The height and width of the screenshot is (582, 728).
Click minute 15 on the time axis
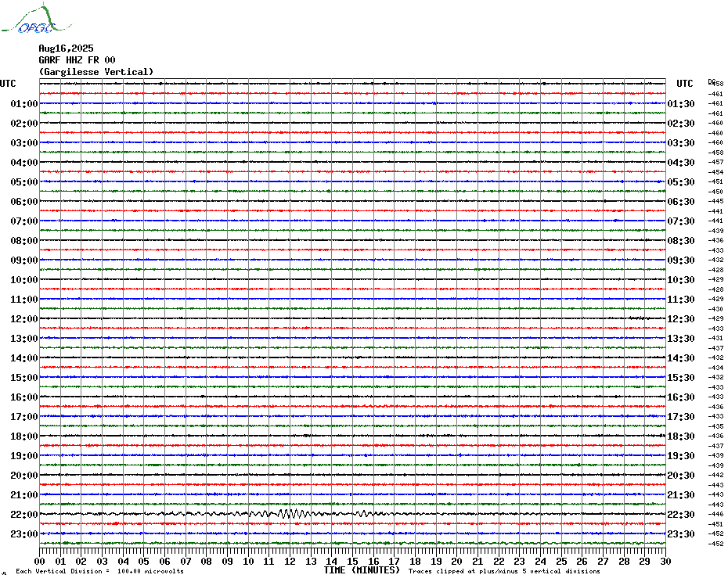click(352, 561)
